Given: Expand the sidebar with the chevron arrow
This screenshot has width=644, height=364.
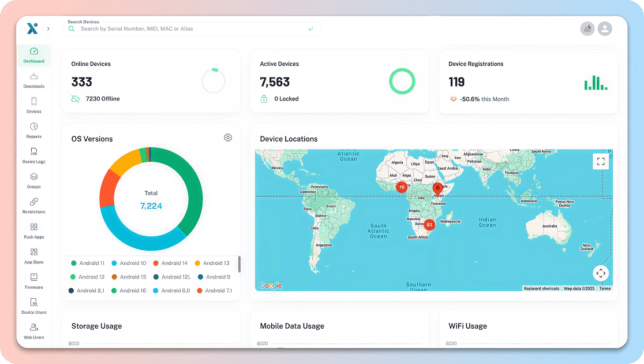Looking at the screenshot, I should tap(48, 28).
